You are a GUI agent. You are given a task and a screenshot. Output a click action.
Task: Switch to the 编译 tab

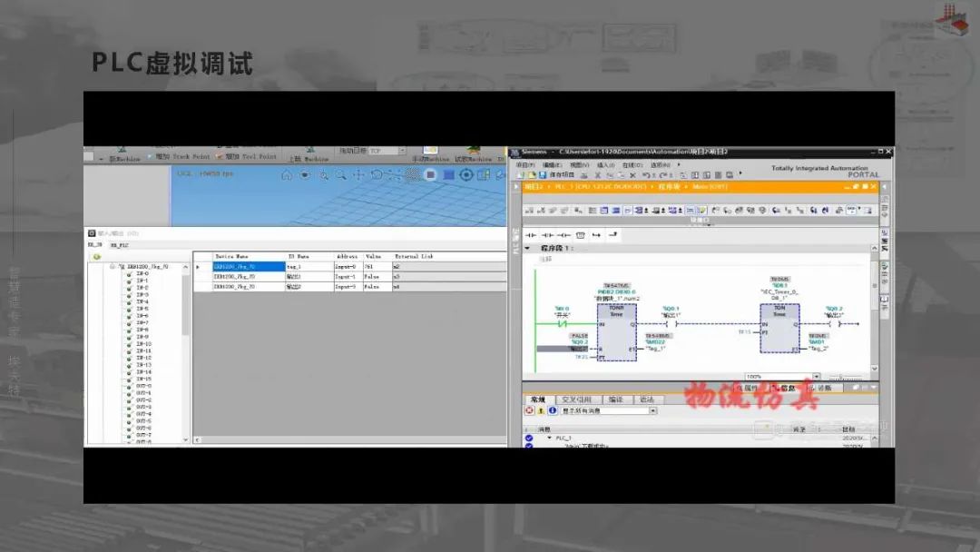click(x=615, y=399)
